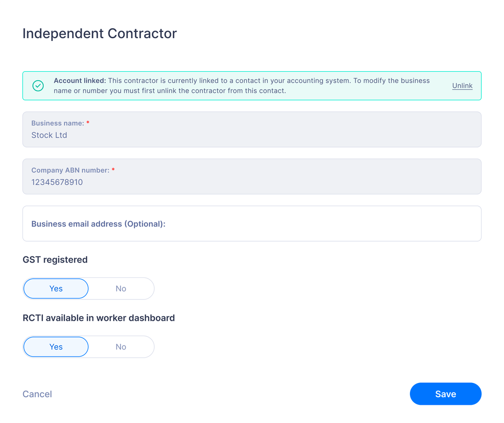Select the Company ABN number field

pyautogui.click(x=252, y=177)
